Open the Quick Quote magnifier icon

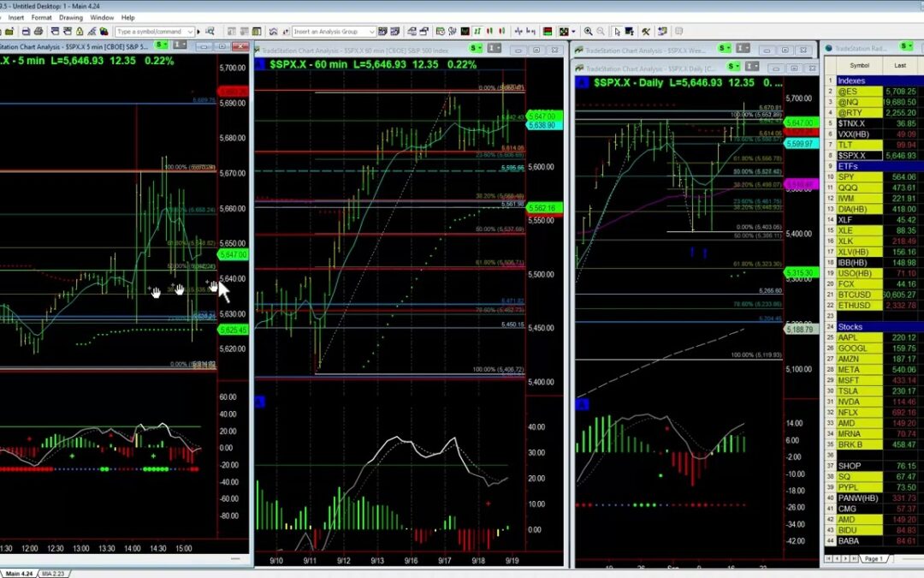210,31
